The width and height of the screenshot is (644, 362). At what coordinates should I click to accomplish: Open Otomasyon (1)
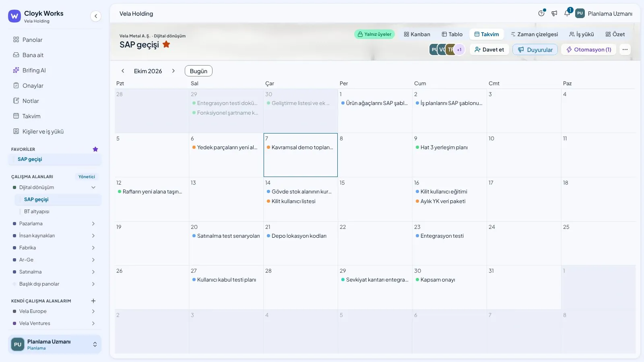pos(588,49)
